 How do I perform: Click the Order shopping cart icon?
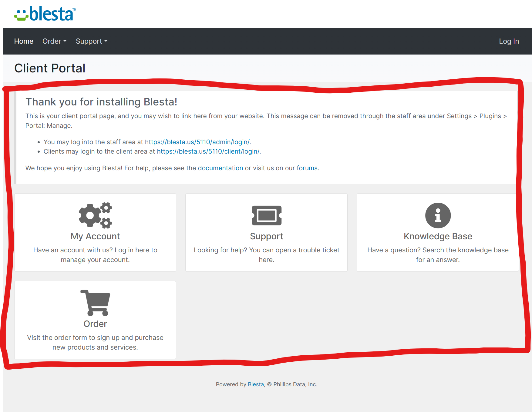[95, 303]
